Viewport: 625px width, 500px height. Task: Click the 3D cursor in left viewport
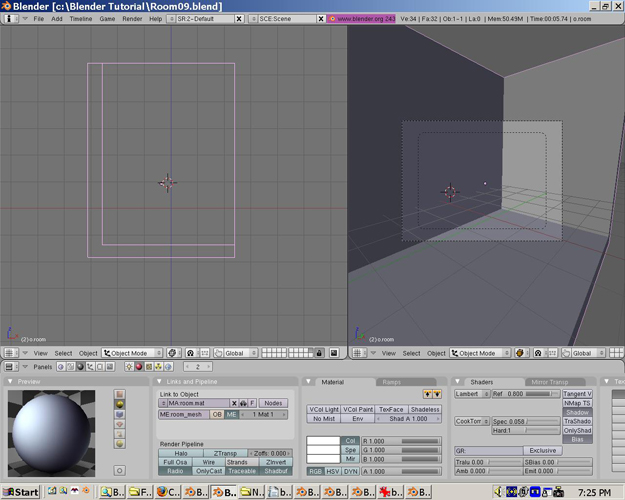(x=167, y=182)
